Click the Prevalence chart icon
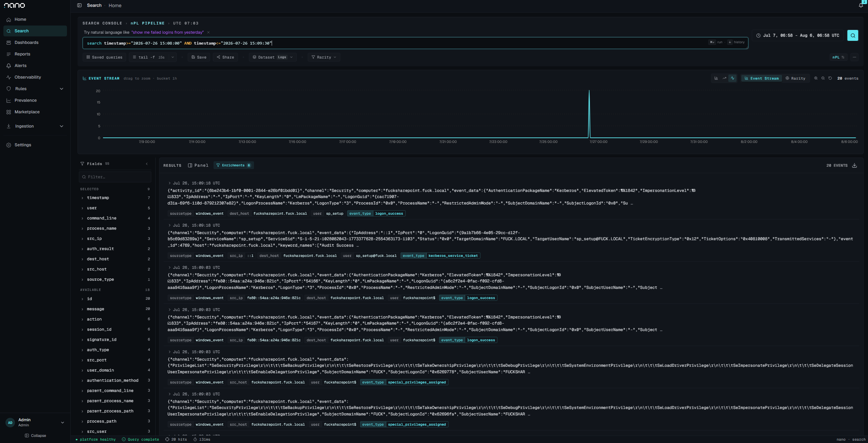The height and width of the screenshot is (443, 868). [9, 100]
